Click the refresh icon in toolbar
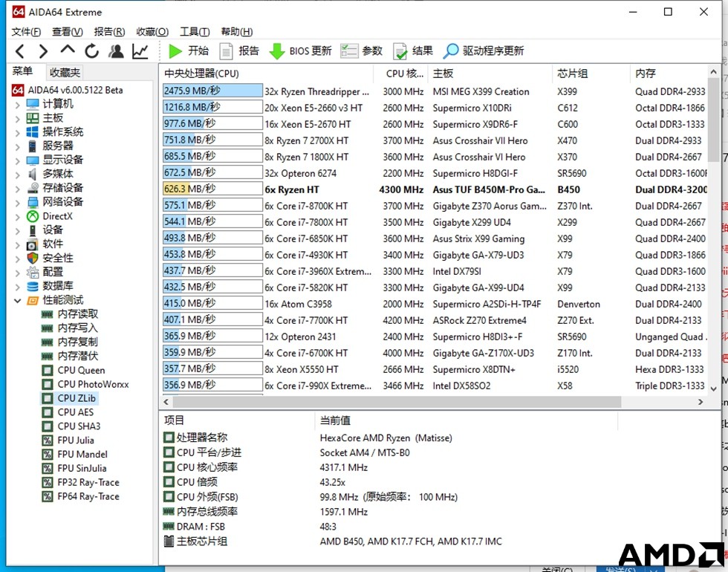This screenshot has width=728, height=572. point(92,51)
